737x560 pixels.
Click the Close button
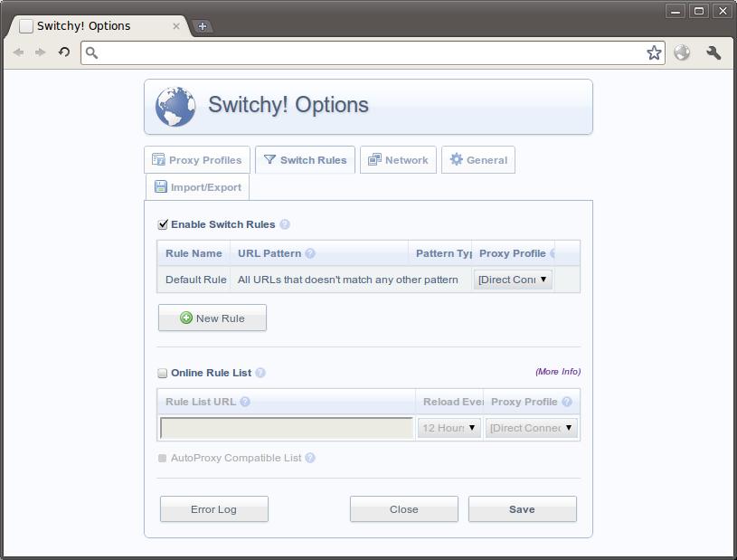coord(404,509)
